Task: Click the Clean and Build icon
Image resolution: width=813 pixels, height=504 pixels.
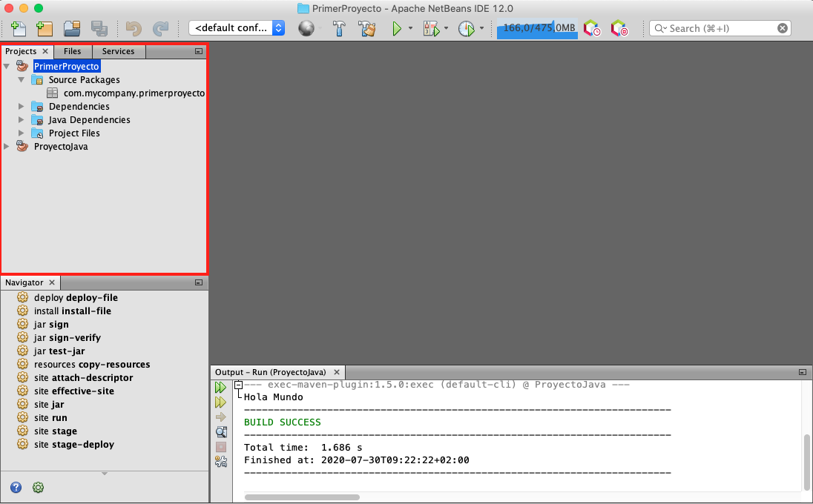Action: point(368,28)
